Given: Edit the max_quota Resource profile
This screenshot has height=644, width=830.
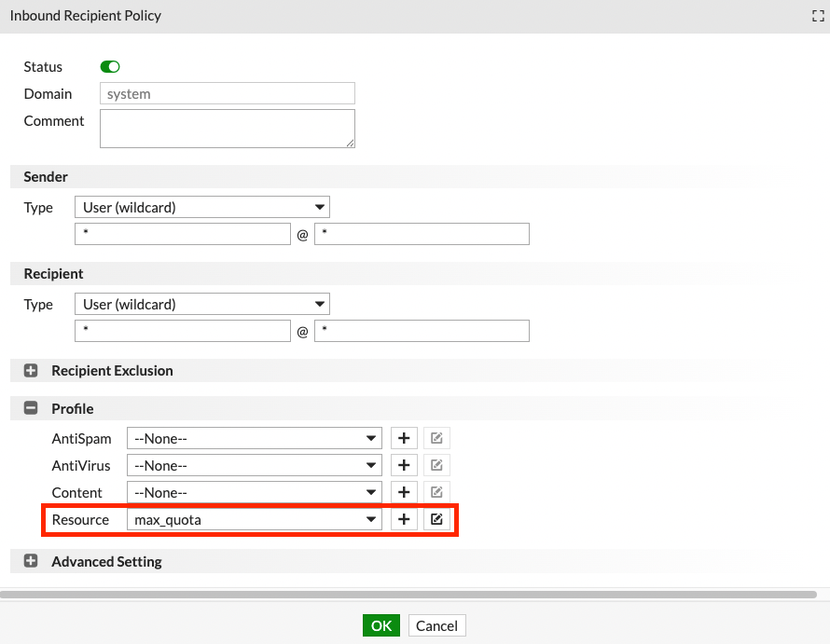Looking at the screenshot, I should click(436, 519).
